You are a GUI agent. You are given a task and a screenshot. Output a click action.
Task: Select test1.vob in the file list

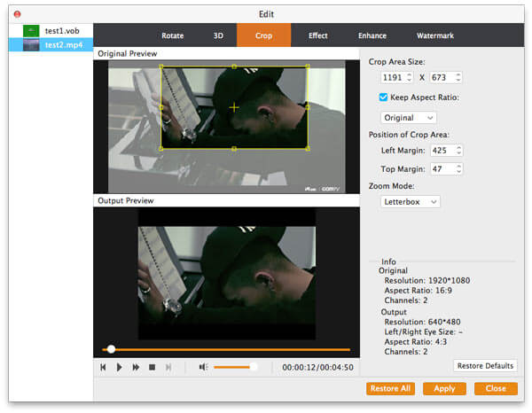tap(51, 31)
